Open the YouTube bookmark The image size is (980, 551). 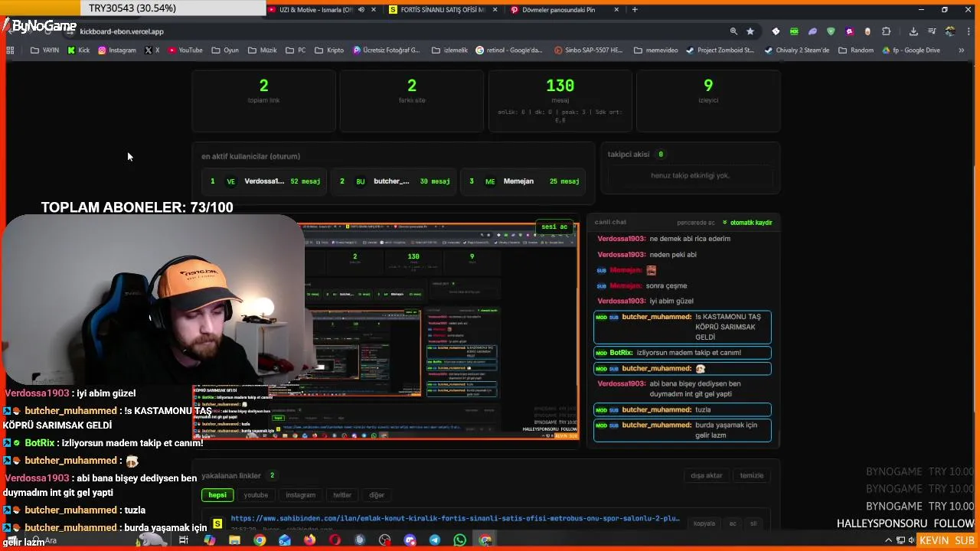(x=185, y=51)
